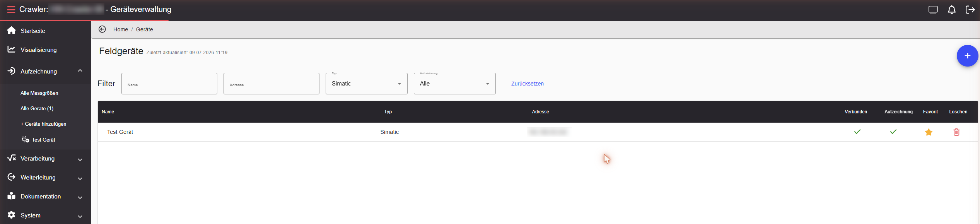980x224 pixels.
Task: Open the Typ dropdown showing Simatic
Action: [x=366, y=84]
